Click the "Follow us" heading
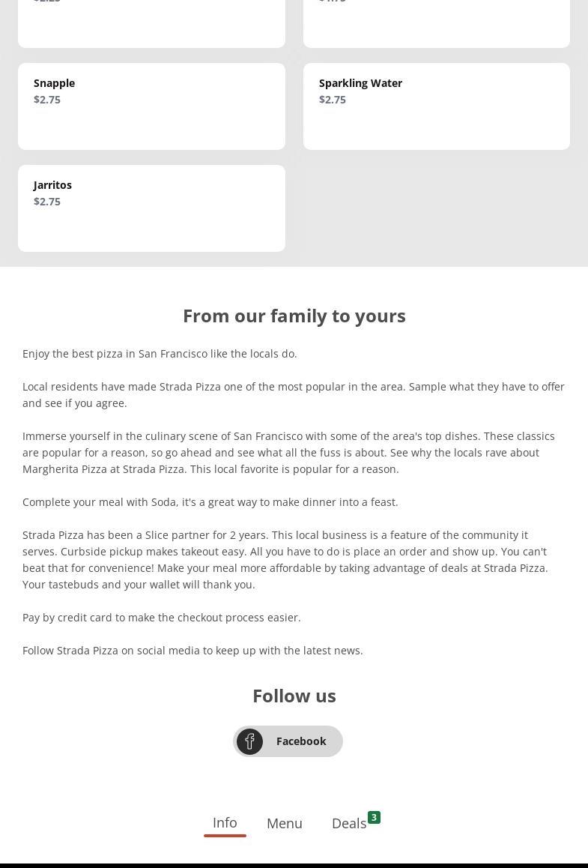 click(x=294, y=696)
